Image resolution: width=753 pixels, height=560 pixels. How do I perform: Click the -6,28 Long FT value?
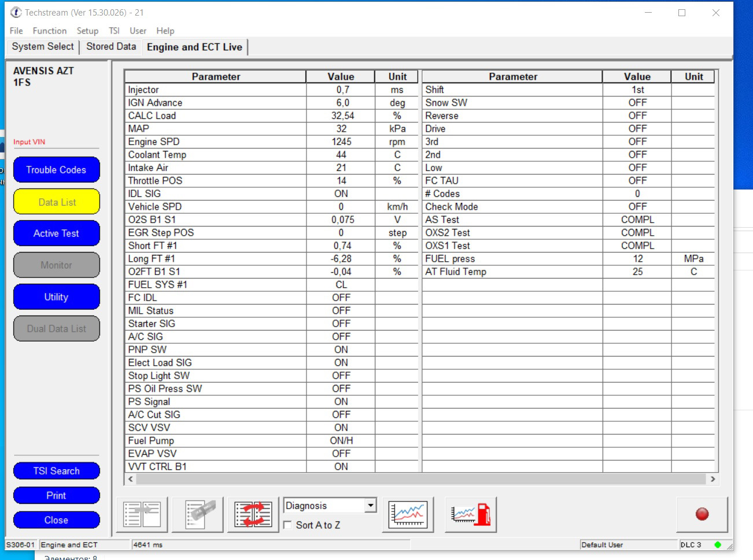pyautogui.click(x=341, y=259)
